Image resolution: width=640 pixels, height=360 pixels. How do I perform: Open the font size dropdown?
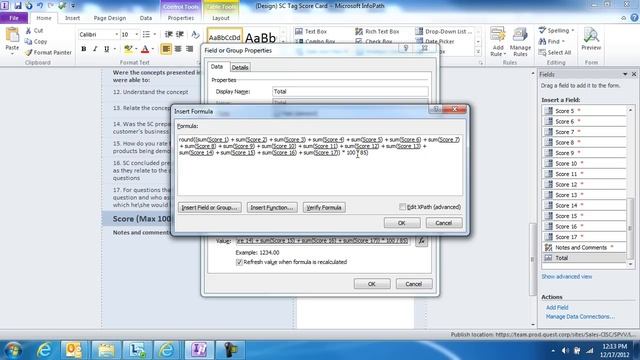tap(136, 35)
